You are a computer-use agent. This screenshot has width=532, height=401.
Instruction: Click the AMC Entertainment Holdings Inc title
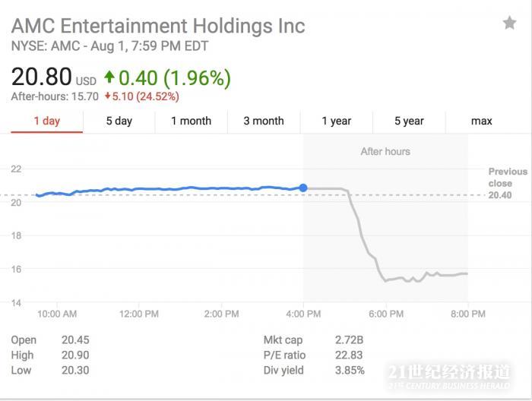[158, 26]
